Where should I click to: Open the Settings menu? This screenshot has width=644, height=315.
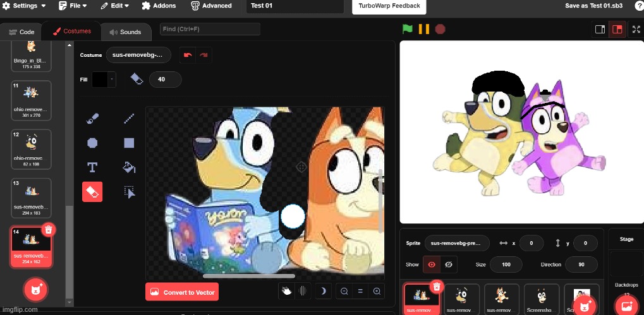click(x=24, y=6)
